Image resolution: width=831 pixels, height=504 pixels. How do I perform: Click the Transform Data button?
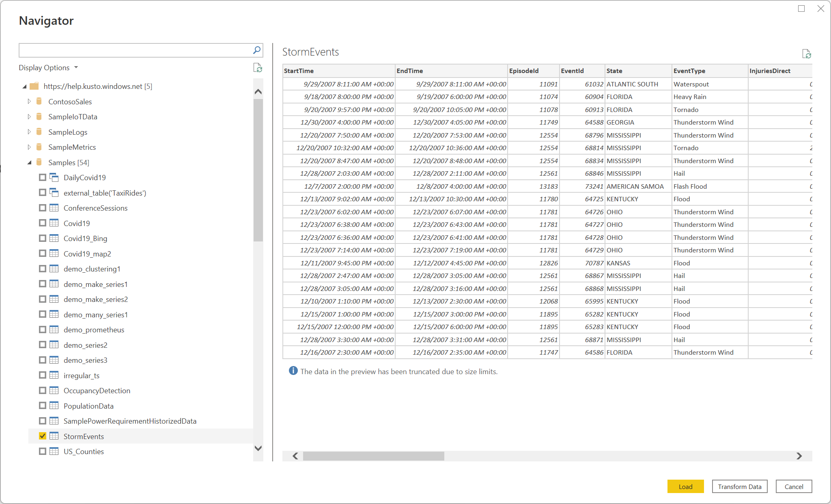pyautogui.click(x=739, y=487)
